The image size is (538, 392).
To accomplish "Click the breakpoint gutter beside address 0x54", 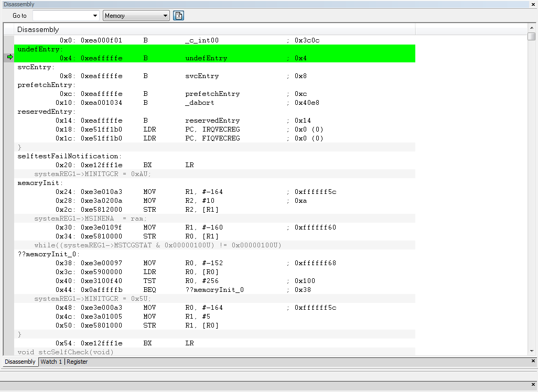I will click(x=9, y=343).
